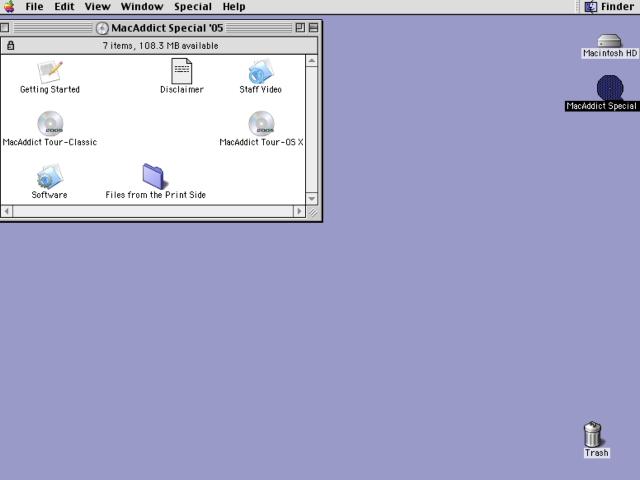Click the MacAddict Special CD desktop icon

pos(610,87)
